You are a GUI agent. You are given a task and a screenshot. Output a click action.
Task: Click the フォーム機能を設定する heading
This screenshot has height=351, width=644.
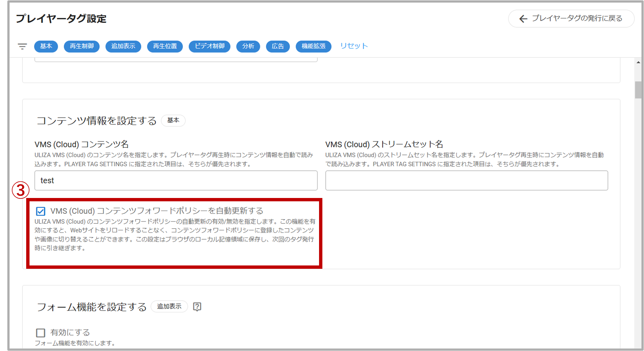[92, 307]
